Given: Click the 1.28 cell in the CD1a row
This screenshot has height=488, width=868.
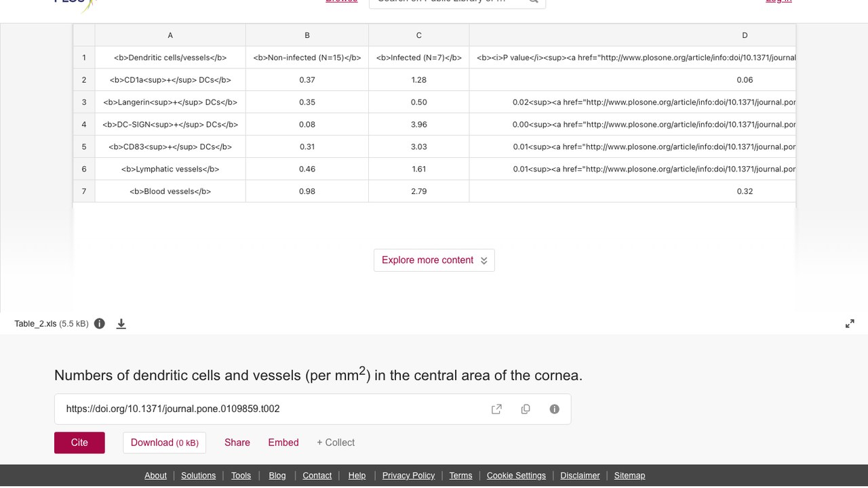Looking at the screenshot, I should 419,80.
